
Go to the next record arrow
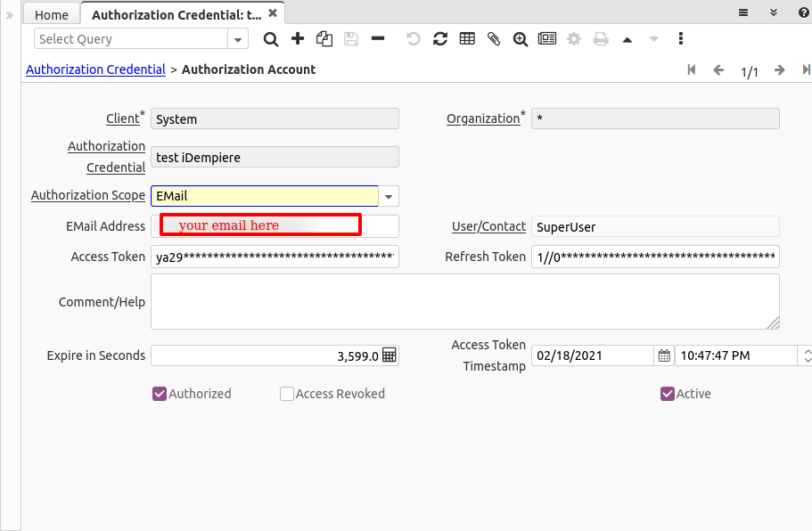point(780,70)
